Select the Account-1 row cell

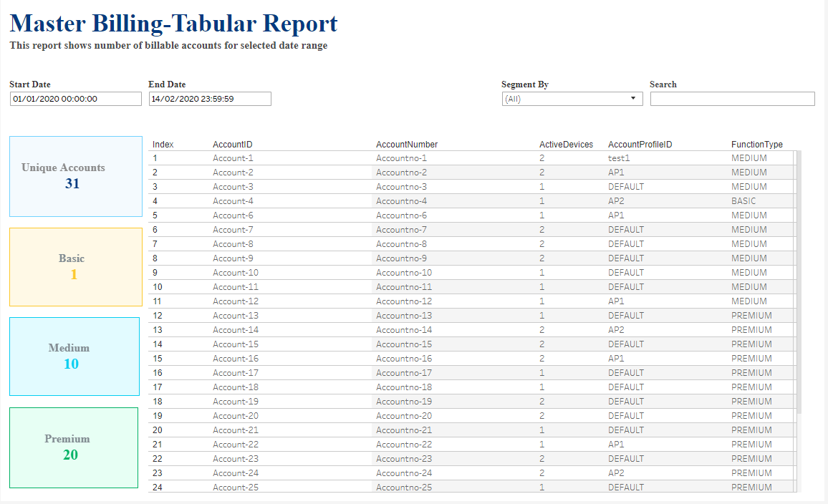click(x=233, y=158)
